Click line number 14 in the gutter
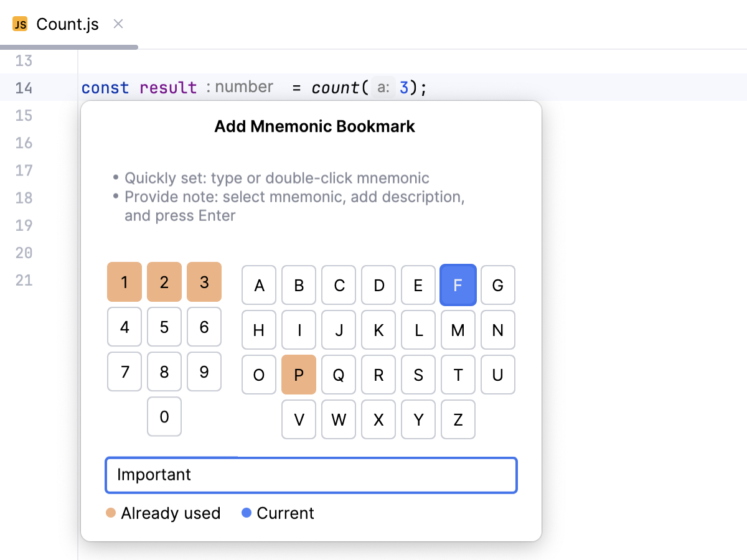This screenshot has width=747, height=560. (x=23, y=88)
